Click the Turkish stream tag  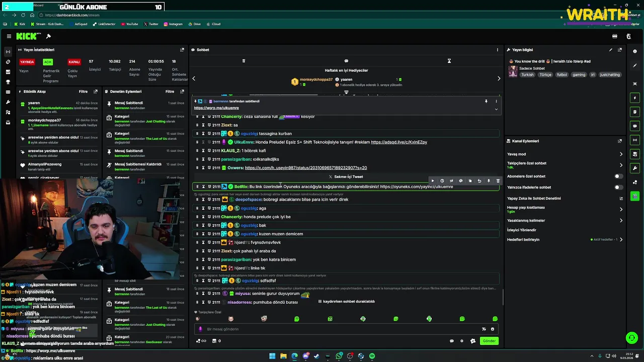point(527,74)
